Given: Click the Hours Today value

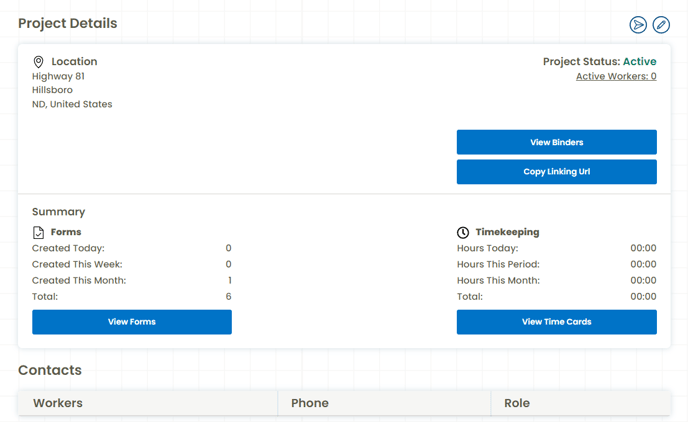Looking at the screenshot, I should [643, 248].
